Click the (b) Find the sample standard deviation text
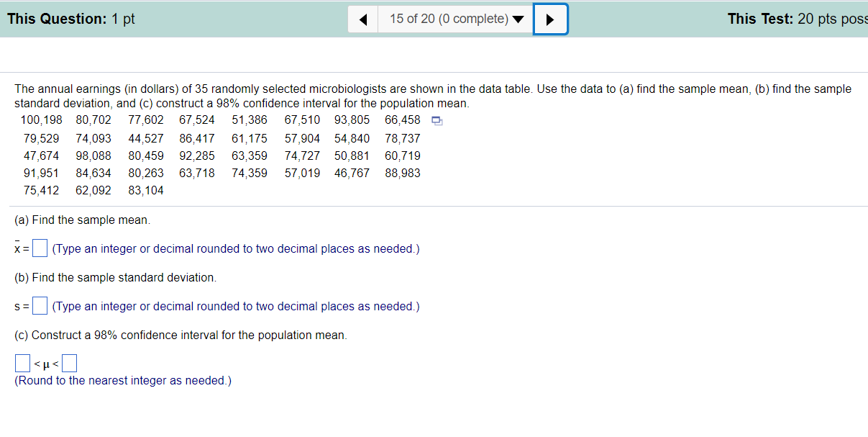Screen dimensions: 868x437 [x=115, y=277]
